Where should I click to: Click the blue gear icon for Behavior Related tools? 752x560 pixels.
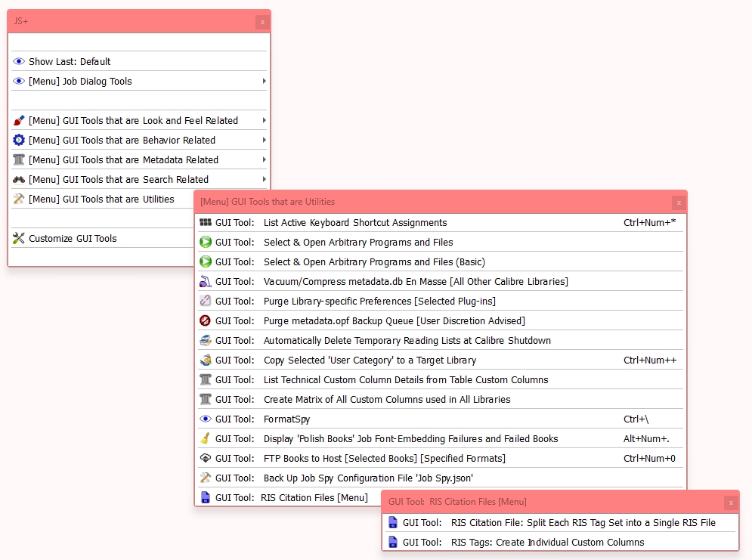[19, 140]
